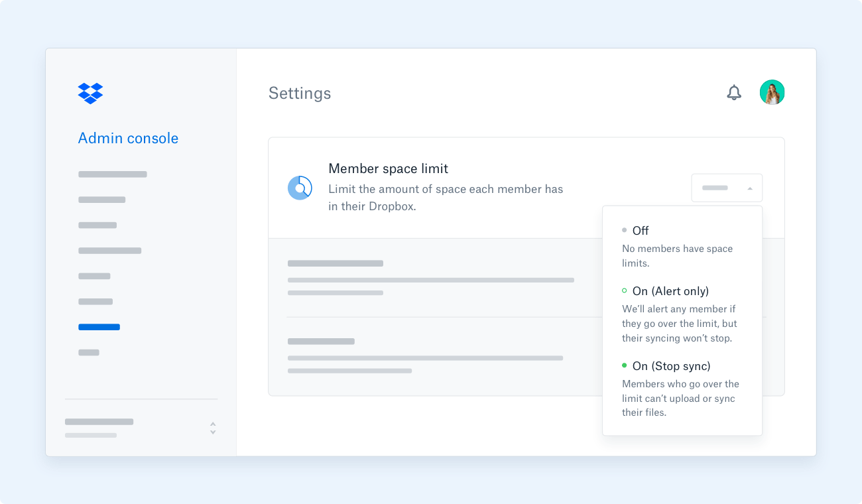This screenshot has width=862, height=504.
Task: Open the user profile avatar
Action: point(772,93)
